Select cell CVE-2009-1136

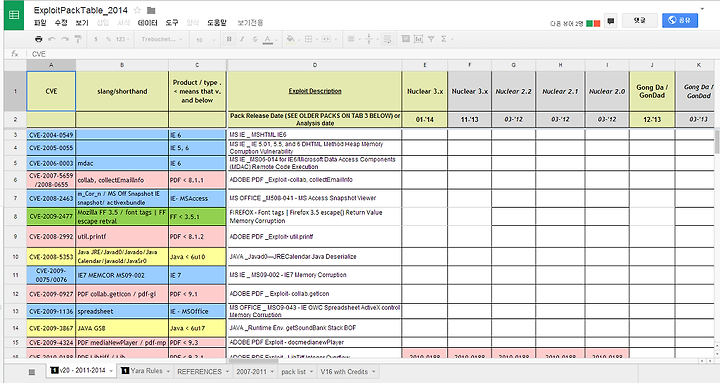51,311
